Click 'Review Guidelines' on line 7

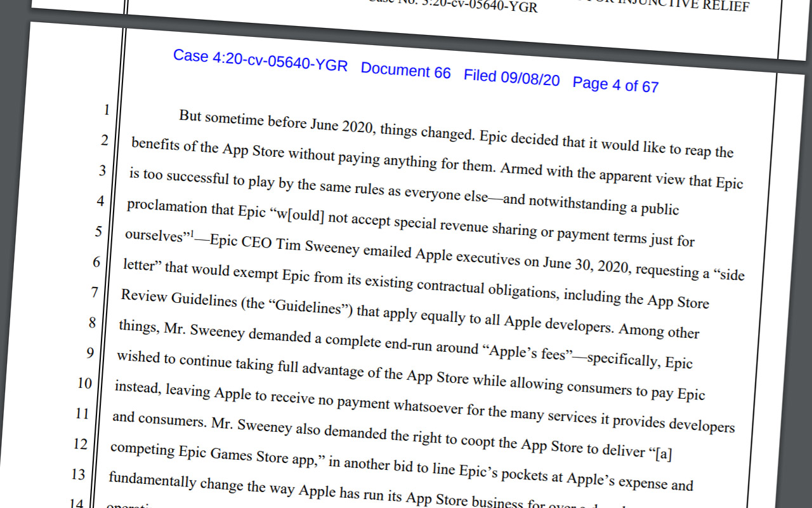(x=178, y=299)
